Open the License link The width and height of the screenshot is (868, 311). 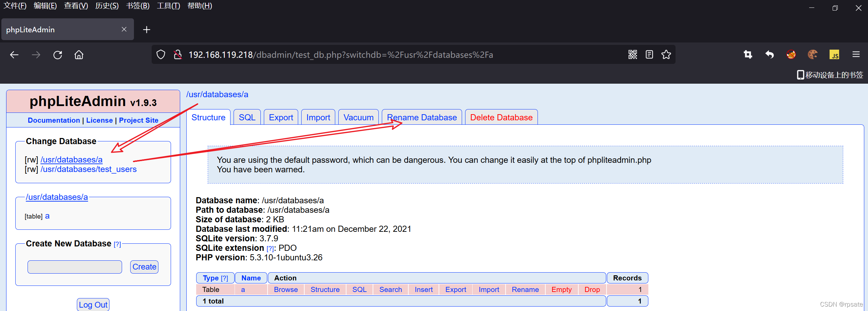pyautogui.click(x=99, y=120)
